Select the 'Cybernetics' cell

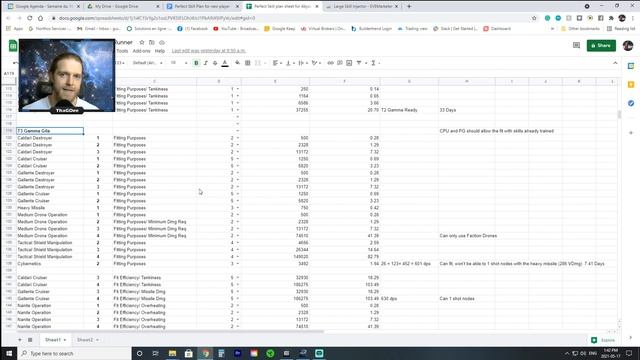[x=50, y=264]
